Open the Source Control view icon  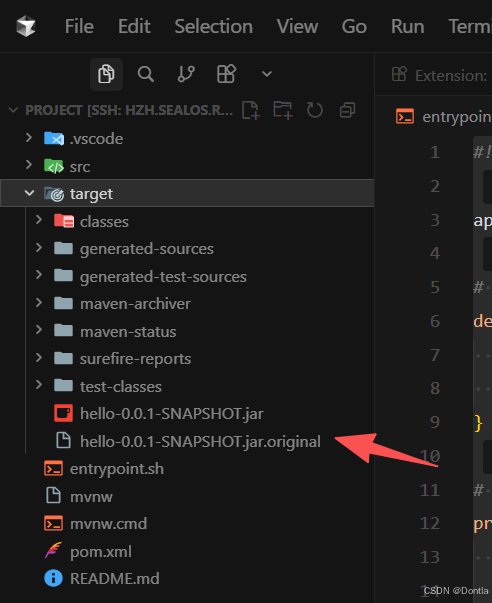[186, 74]
